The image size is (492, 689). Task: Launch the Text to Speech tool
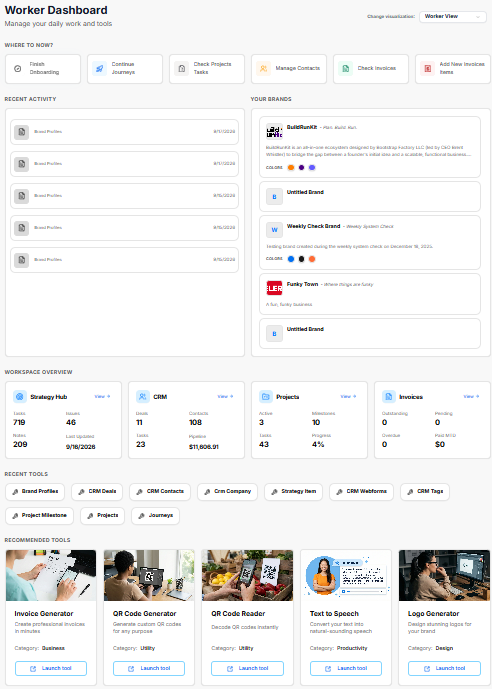pos(346,668)
